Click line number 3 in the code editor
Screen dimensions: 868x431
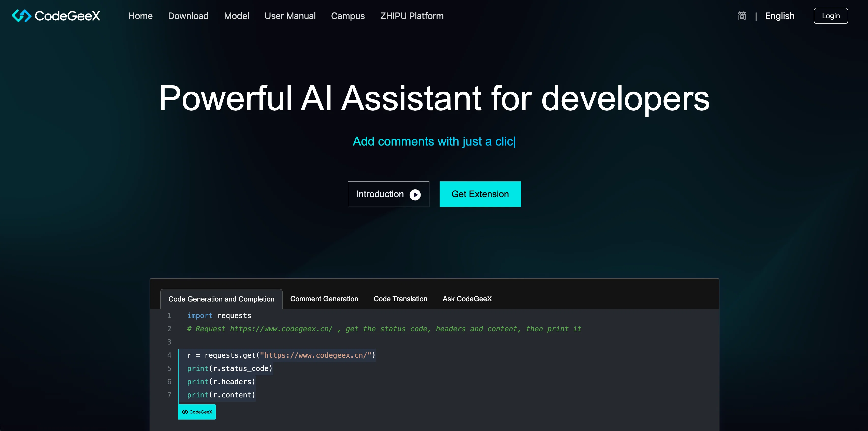(169, 342)
